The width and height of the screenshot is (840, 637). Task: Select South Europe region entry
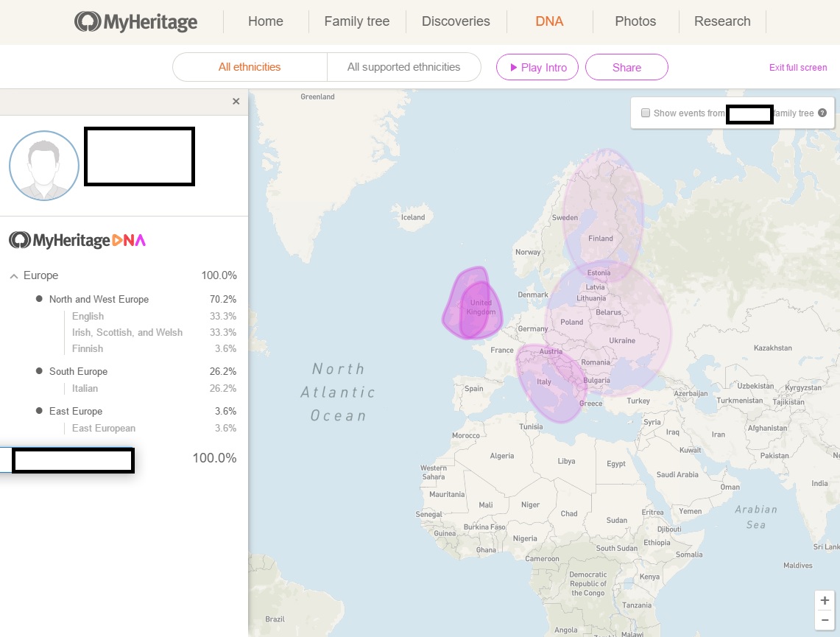tap(78, 371)
